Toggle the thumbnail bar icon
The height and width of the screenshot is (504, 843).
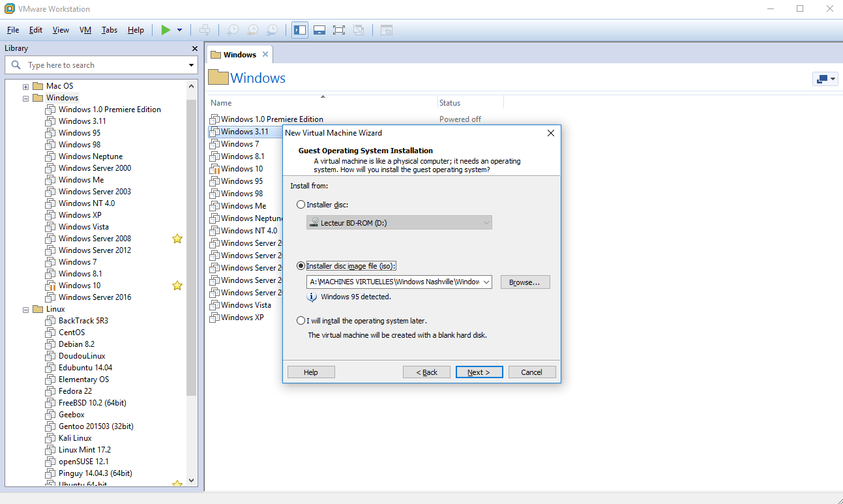tap(319, 30)
